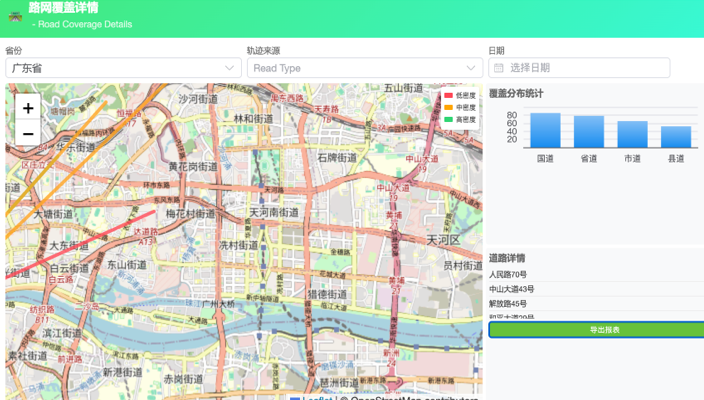Click the 国道 bar in coverage chart

coord(545,130)
